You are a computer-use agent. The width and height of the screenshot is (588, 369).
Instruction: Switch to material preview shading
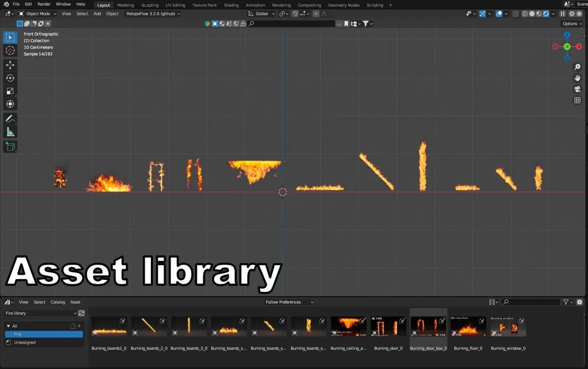(x=539, y=14)
